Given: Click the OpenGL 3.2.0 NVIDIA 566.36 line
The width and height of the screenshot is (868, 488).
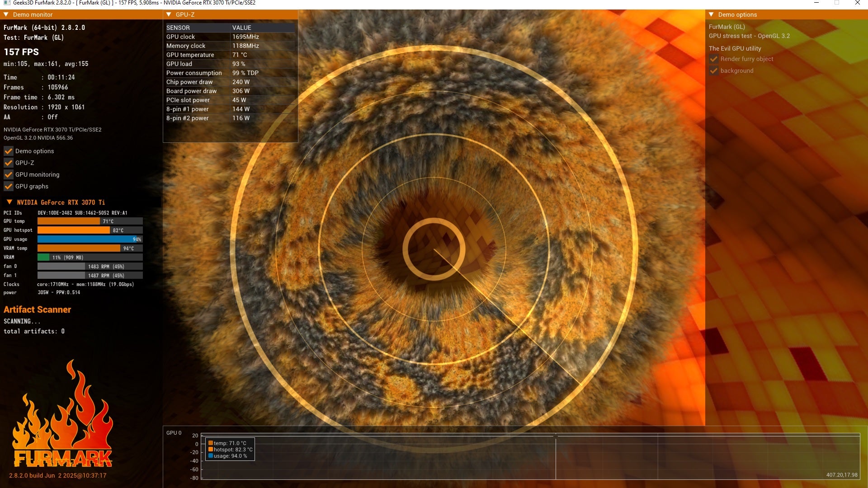Looking at the screenshot, I should 38,138.
